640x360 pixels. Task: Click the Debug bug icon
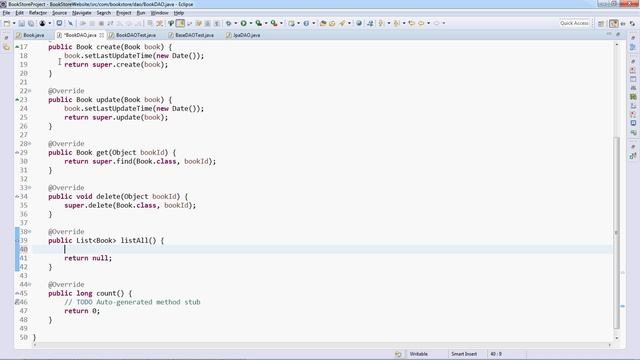tap(229, 23)
